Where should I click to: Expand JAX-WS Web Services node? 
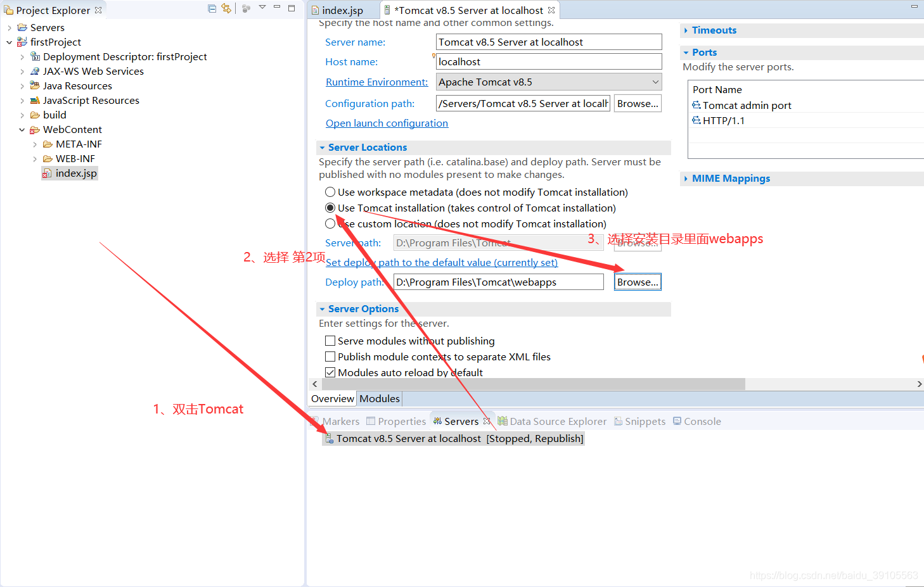(22, 72)
